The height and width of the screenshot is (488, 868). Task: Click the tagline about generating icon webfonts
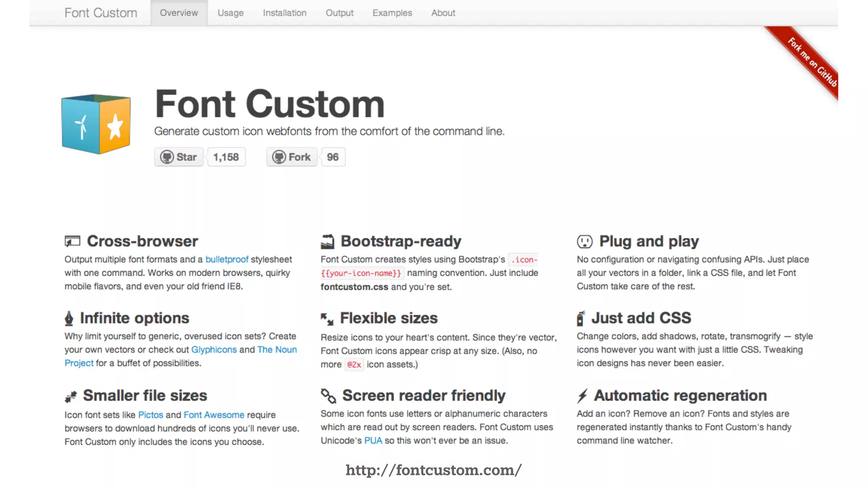click(329, 131)
